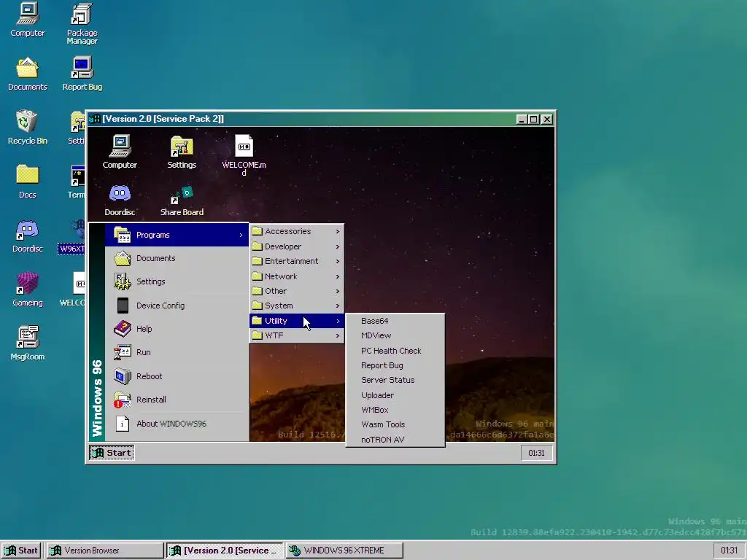Open Package Manager desktop icon
The height and width of the screenshot is (560, 747).
82,24
